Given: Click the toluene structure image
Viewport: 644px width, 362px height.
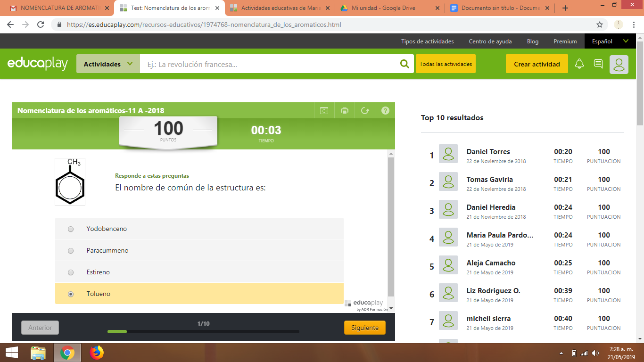Looking at the screenshot, I should 70,181.
